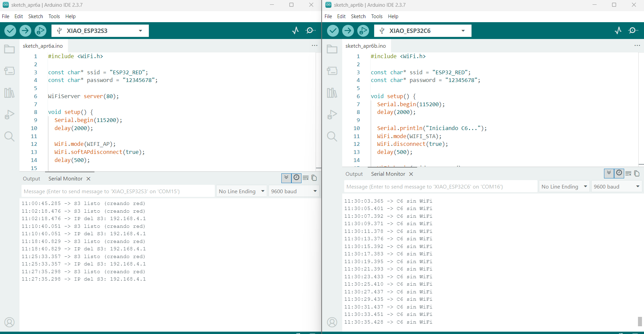644x334 pixels.
Task: Open Serial Plotter in sketch_apr6a window
Action: point(295,31)
